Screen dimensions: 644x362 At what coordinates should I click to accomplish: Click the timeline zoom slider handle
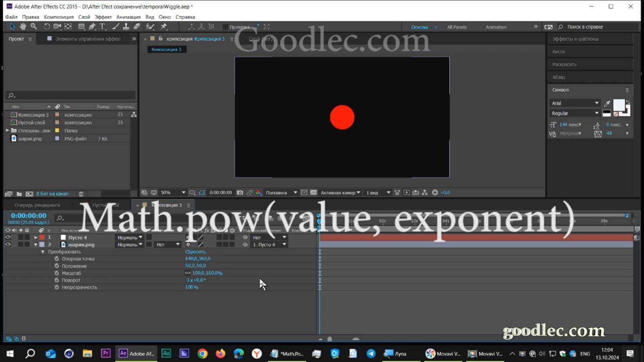(x=330, y=339)
